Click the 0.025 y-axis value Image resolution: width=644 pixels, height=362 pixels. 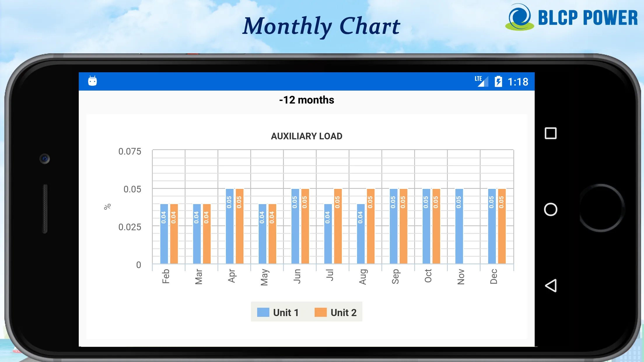tap(129, 227)
